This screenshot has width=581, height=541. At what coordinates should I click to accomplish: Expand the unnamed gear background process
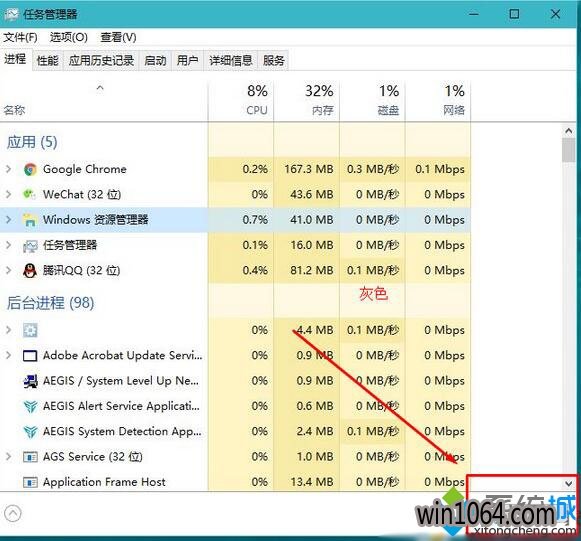point(8,330)
